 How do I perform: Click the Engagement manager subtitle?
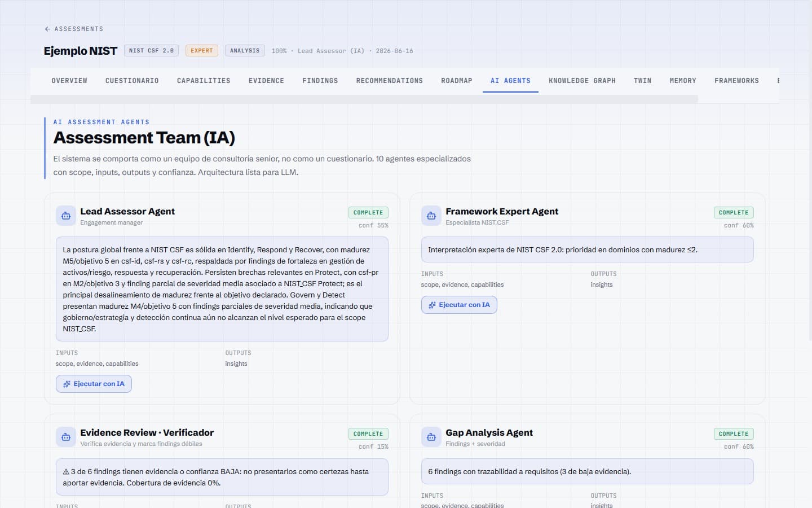click(112, 223)
